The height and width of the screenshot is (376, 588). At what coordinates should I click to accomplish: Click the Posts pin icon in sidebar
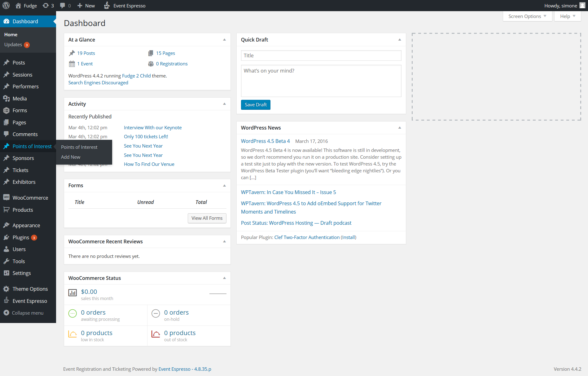point(6,63)
